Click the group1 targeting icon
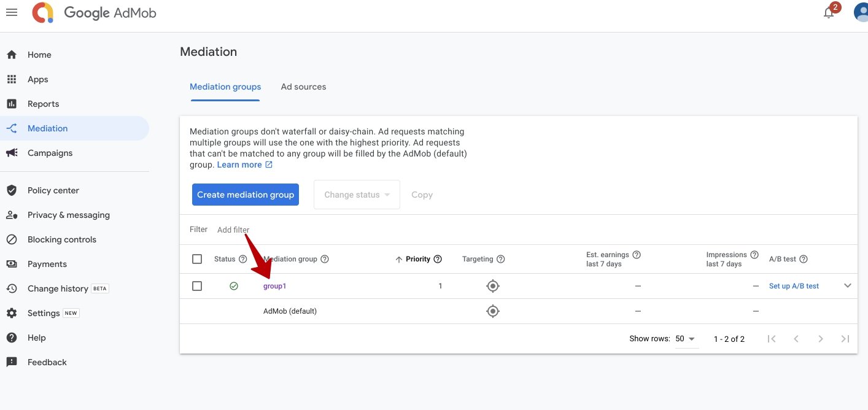This screenshot has height=410, width=868. tap(492, 286)
